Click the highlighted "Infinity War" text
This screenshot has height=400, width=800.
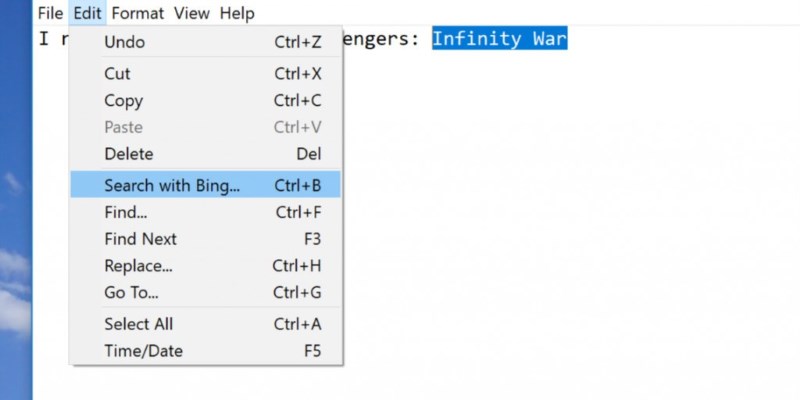(x=499, y=40)
